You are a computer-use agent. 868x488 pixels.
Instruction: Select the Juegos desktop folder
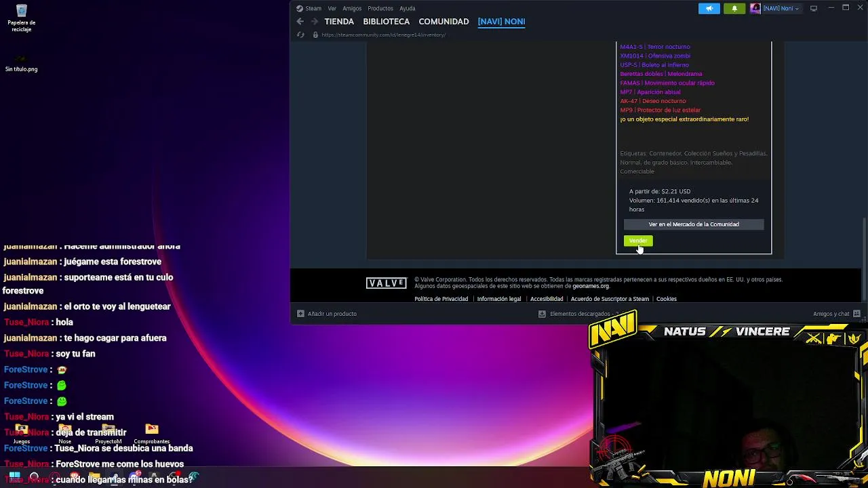[22, 433]
